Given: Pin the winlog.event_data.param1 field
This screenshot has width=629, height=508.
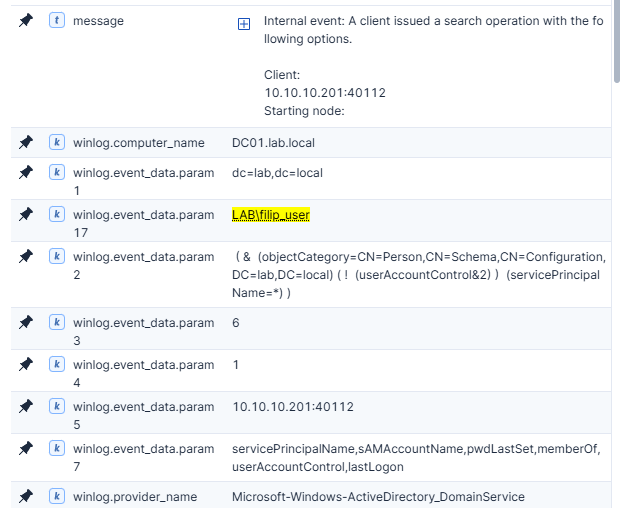Looking at the screenshot, I should (x=26, y=172).
